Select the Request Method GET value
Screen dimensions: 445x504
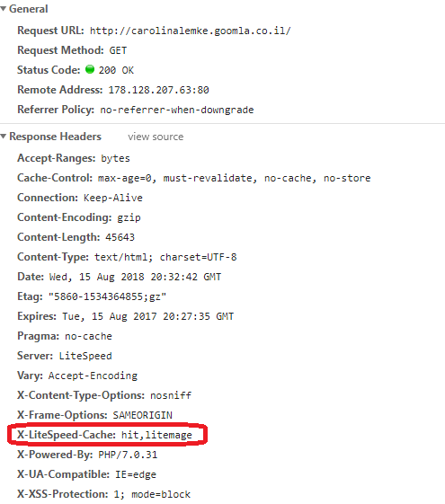pyautogui.click(x=118, y=50)
